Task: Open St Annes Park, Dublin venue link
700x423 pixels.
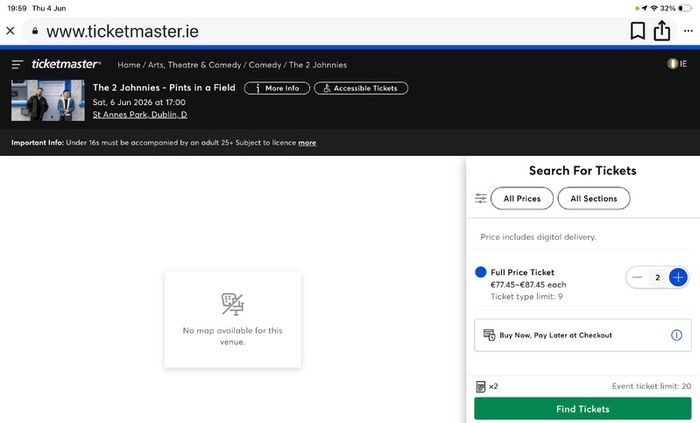Action: (140, 115)
